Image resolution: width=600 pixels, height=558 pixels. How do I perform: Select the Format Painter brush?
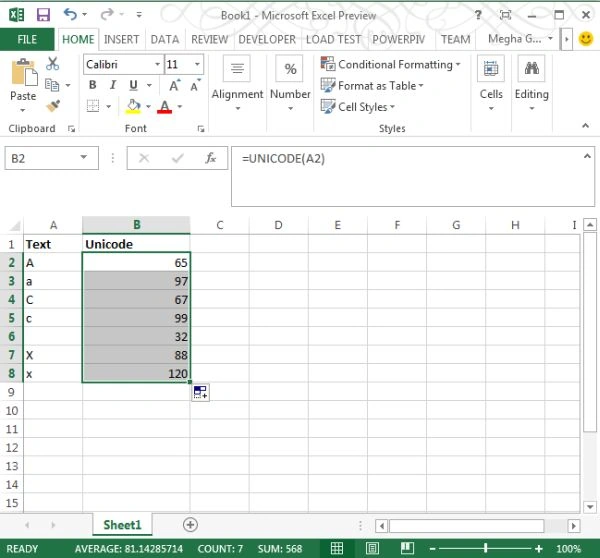(x=53, y=106)
